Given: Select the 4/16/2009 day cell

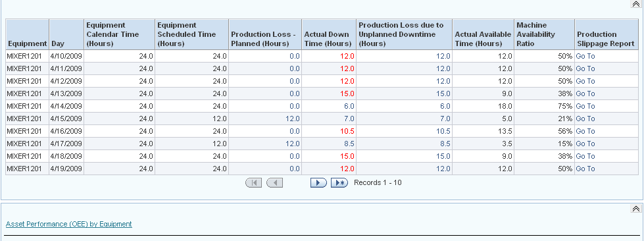Looking at the screenshot, I should pos(66,131).
